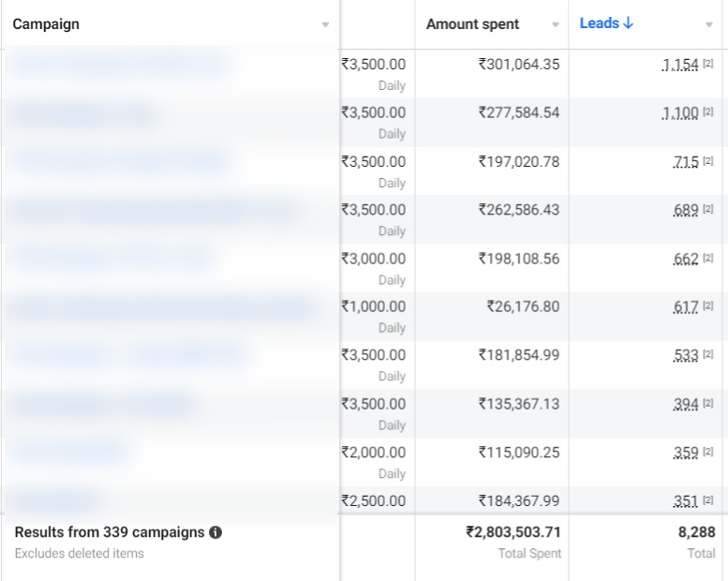This screenshot has height=581, width=728.
Task: Click the ₹3,000.00 daily budget cell
Action: (x=374, y=259)
